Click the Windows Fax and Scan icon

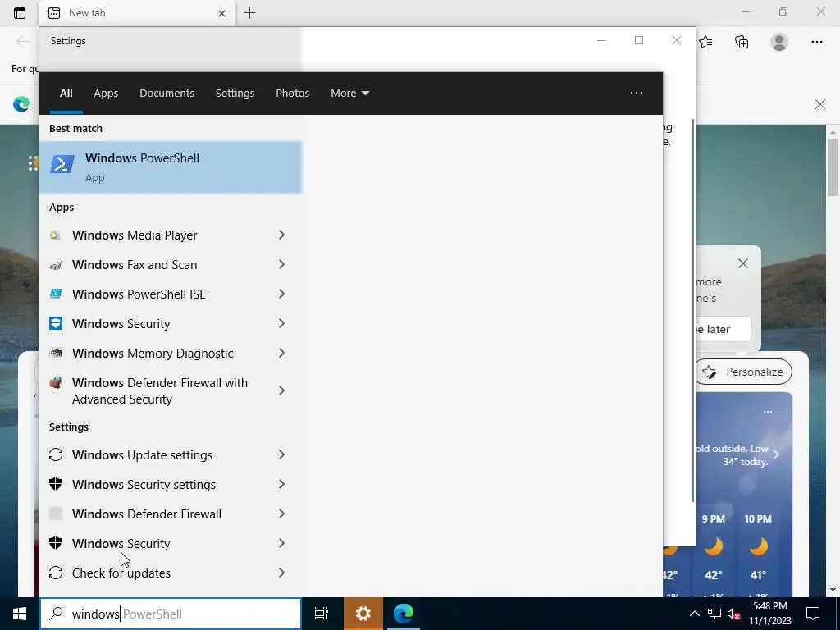[x=56, y=265]
